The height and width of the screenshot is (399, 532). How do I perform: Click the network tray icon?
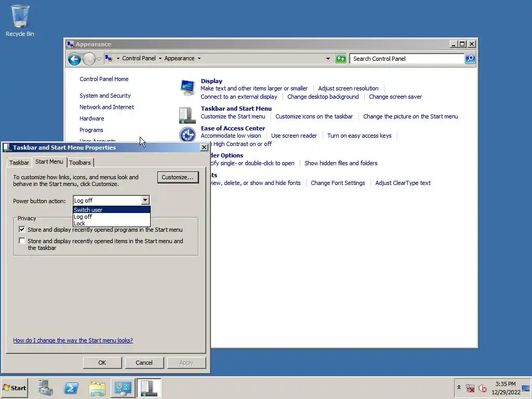pyautogui.click(x=470, y=388)
